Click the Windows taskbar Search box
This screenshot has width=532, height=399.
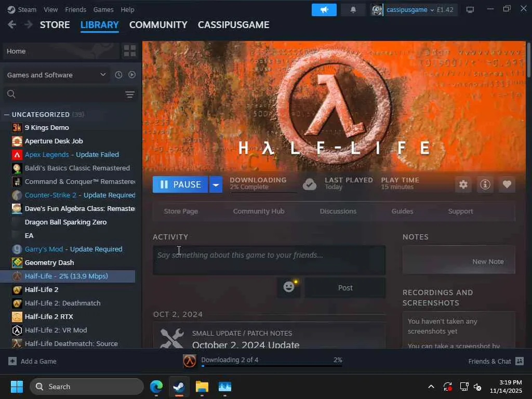point(87,387)
